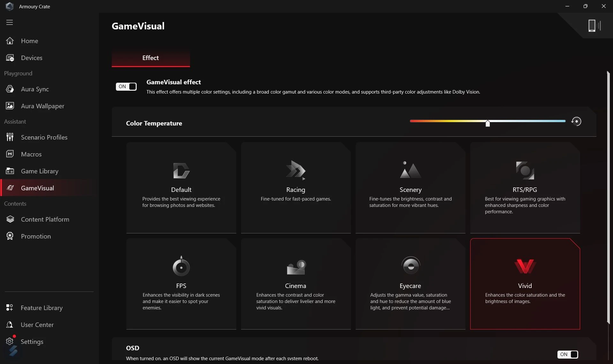Viewport: 613px width, 364px height.
Task: Set color temperature to warm red end
Action: (411, 121)
